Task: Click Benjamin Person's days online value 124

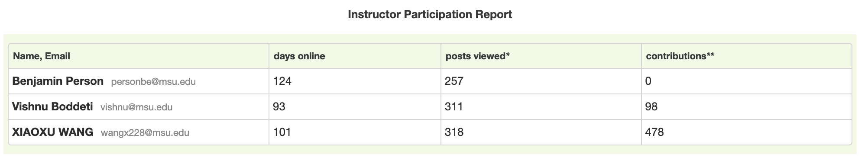Action: 282,81
